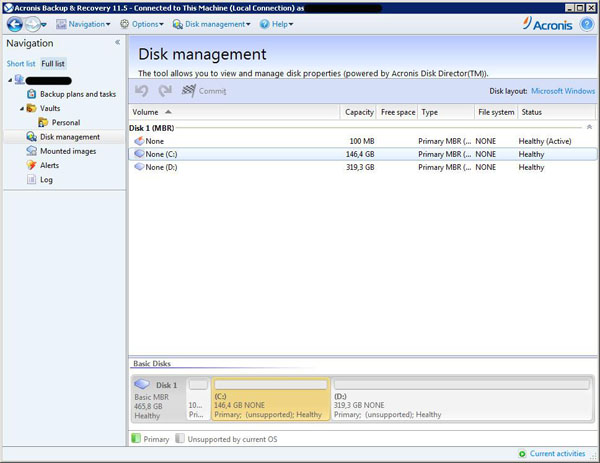Open the history dropdown next to Forward

pos(44,25)
